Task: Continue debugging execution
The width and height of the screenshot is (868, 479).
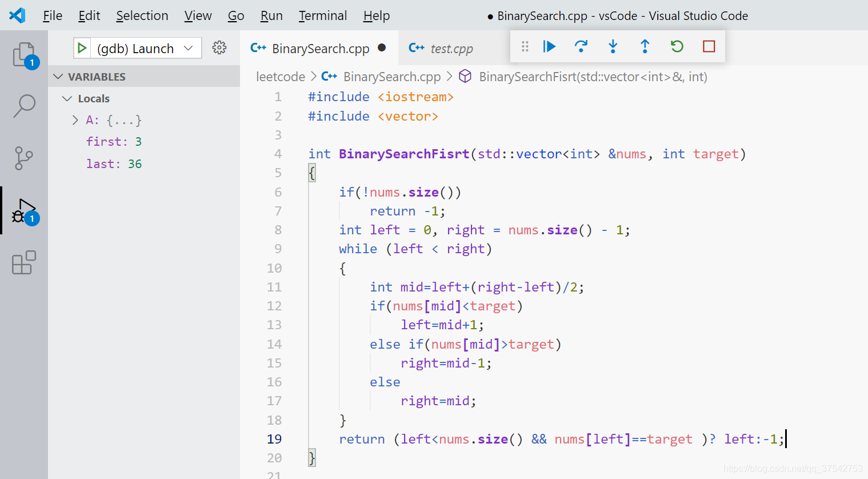Action: (549, 46)
